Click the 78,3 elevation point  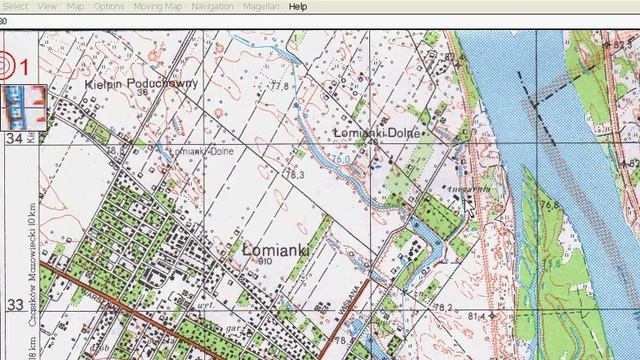(295, 175)
